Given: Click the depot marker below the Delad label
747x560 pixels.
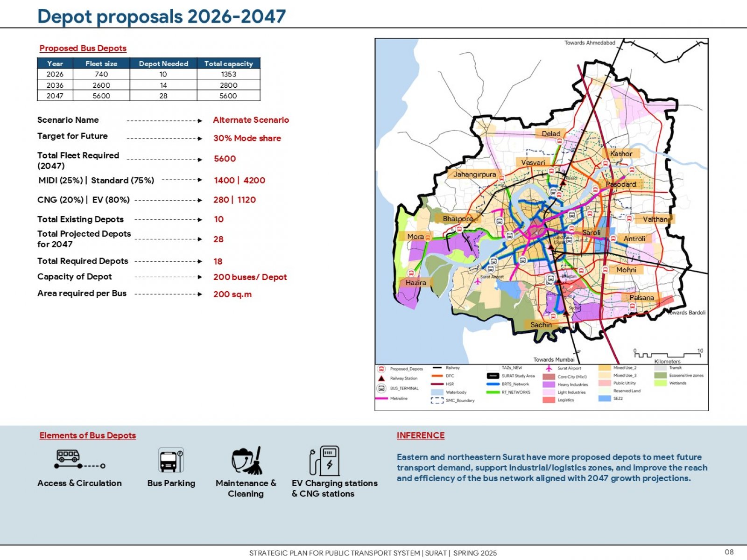Looking at the screenshot, I should (x=559, y=141).
